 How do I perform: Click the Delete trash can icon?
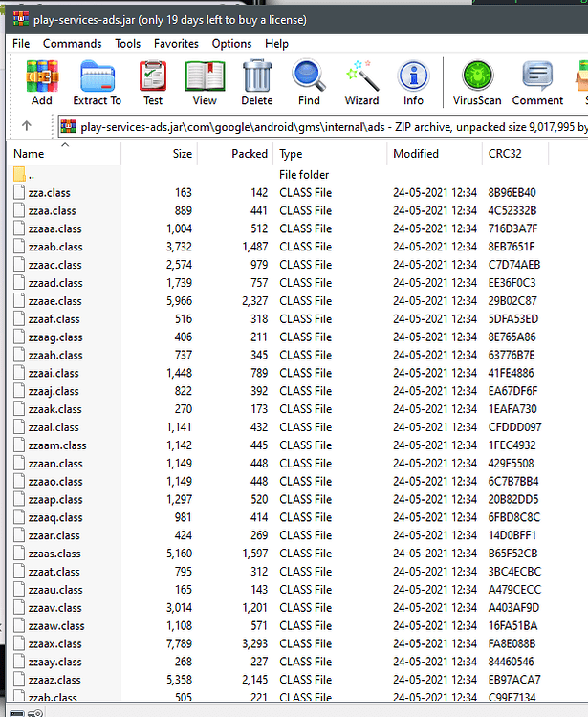click(x=257, y=76)
